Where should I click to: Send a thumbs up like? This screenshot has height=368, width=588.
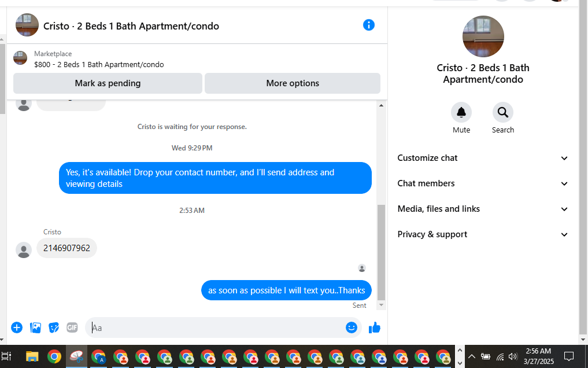click(374, 327)
